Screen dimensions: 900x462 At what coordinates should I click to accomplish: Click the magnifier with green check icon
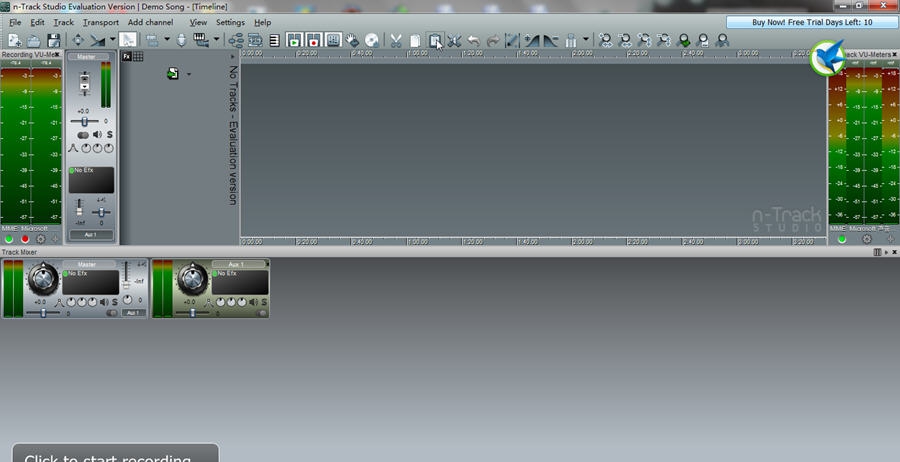(x=683, y=40)
